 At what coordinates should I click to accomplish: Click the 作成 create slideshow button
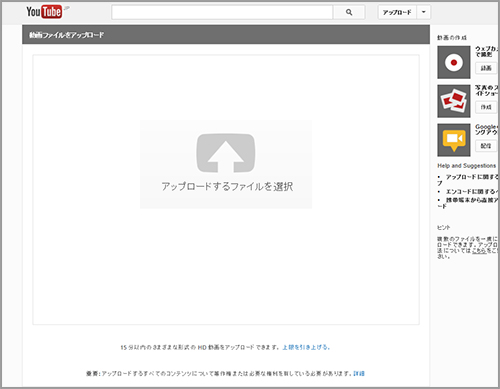pos(486,107)
